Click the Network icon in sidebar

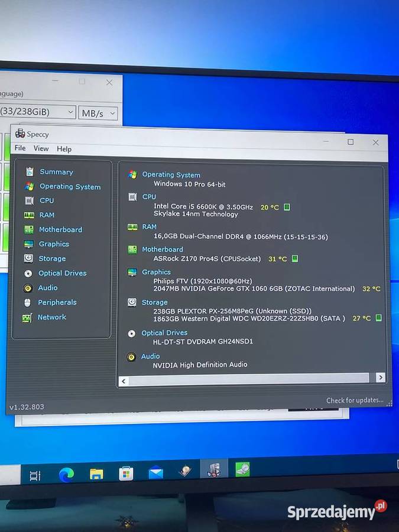click(x=27, y=317)
